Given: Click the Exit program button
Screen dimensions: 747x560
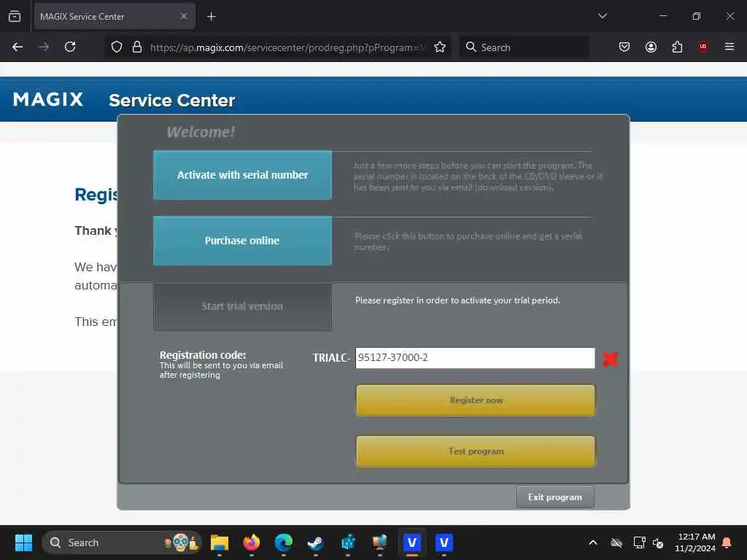Looking at the screenshot, I should point(555,497).
